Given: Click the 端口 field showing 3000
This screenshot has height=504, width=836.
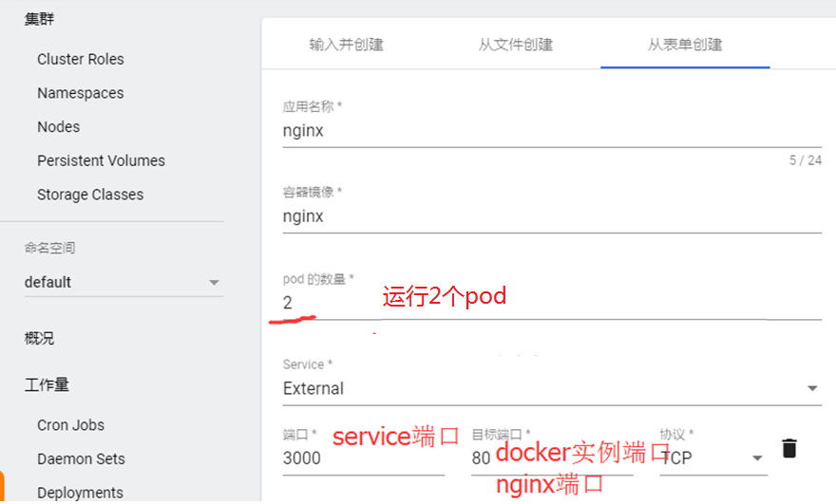Looking at the screenshot, I should coord(364,457).
